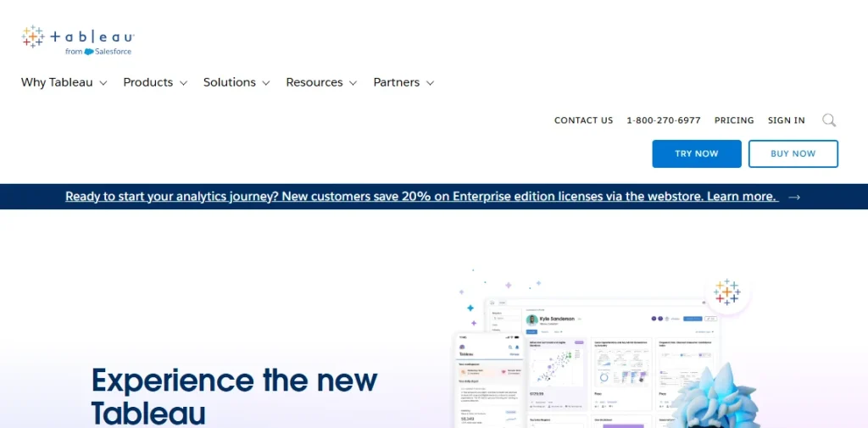The height and width of the screenshot is (428, 868).
Task: Expand the Why Tableau chevron
Action: (103, 83)
